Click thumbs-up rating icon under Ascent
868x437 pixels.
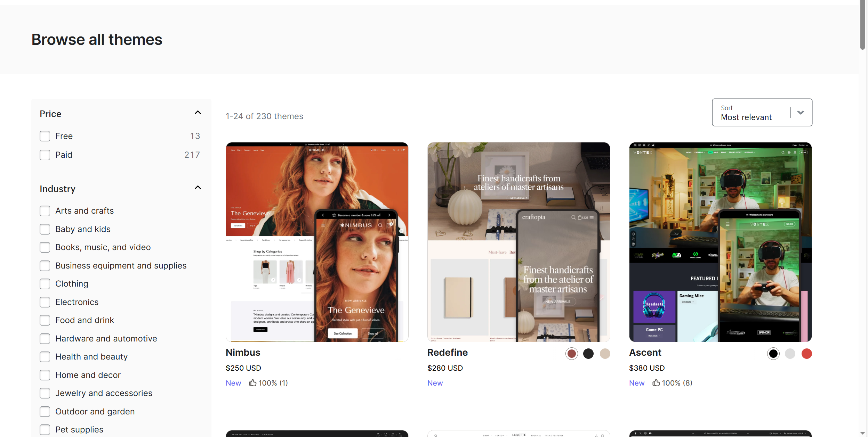656,383
